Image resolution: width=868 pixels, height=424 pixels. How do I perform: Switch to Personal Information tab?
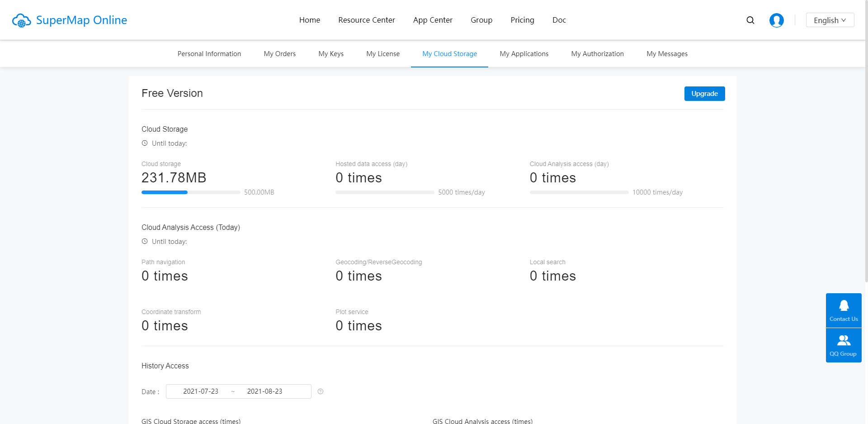pyautogui.click(x=209, y=54)
